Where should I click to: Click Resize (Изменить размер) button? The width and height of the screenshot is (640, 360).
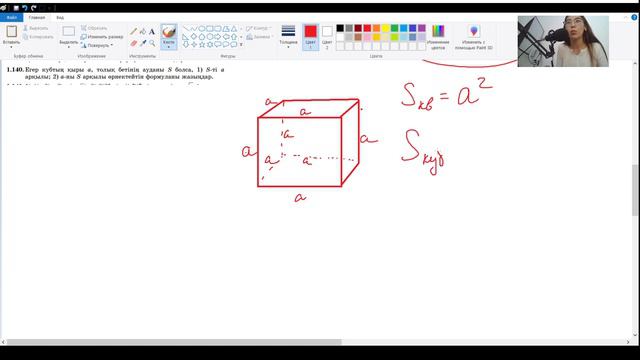point(102,37)
